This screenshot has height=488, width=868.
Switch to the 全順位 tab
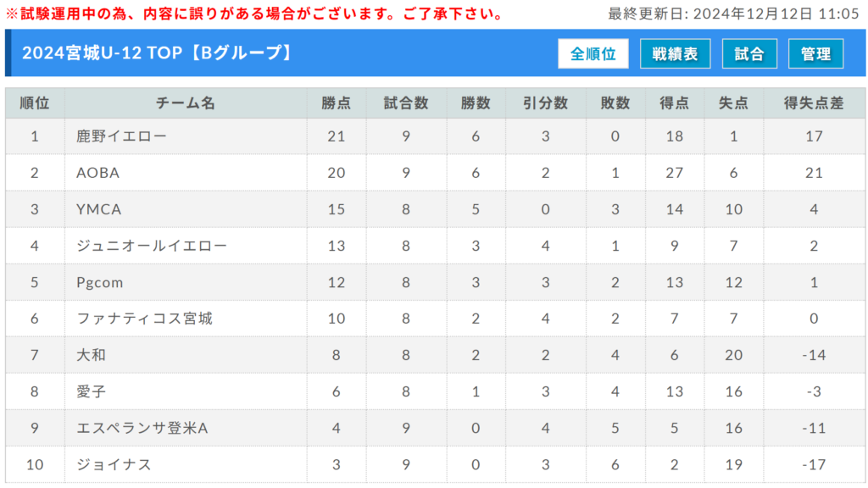593,53
